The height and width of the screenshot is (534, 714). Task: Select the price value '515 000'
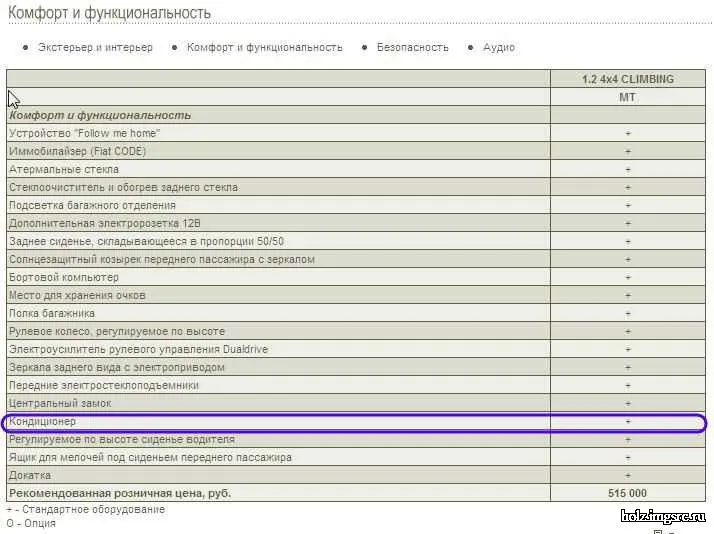627,493
